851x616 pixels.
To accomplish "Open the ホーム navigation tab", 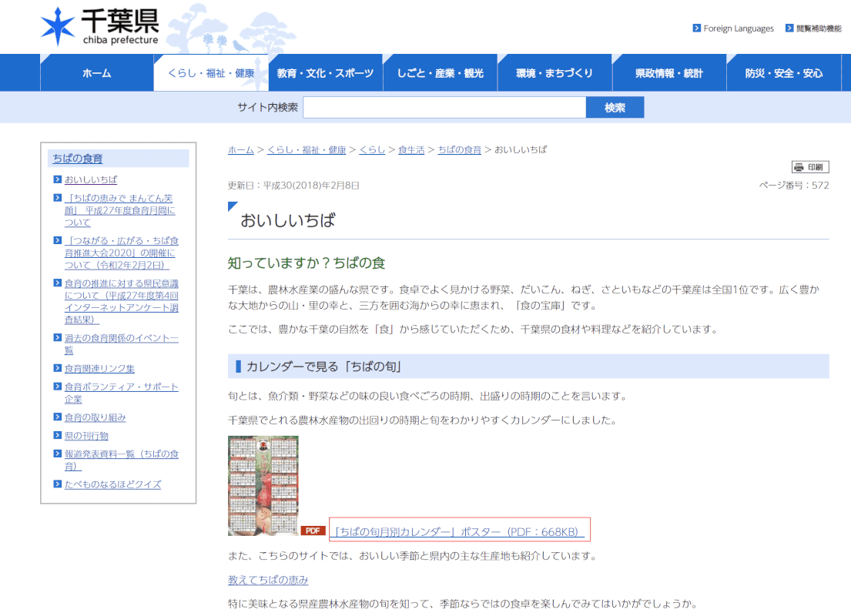I will click(x=96, y=72).
